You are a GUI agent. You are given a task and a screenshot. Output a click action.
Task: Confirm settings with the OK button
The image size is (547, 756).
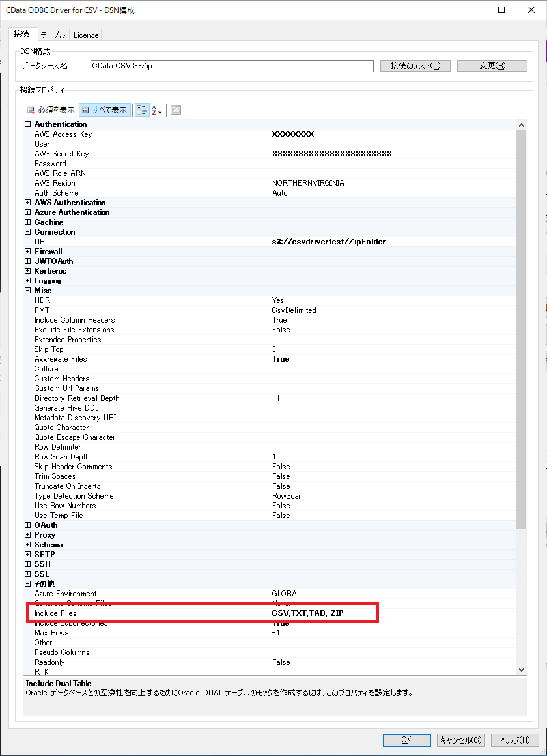(x=407, y=740)
